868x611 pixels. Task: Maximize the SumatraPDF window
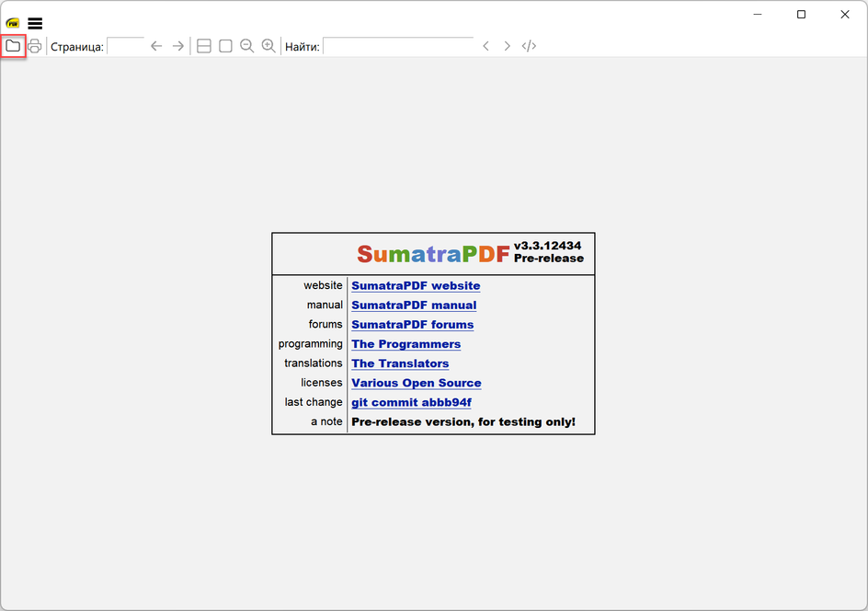[x=801, y=15]
